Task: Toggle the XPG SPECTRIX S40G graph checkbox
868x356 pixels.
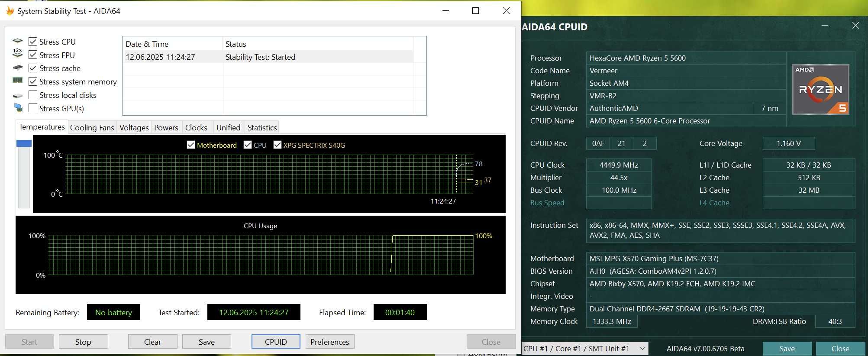Action: click(x=278, y=145)
